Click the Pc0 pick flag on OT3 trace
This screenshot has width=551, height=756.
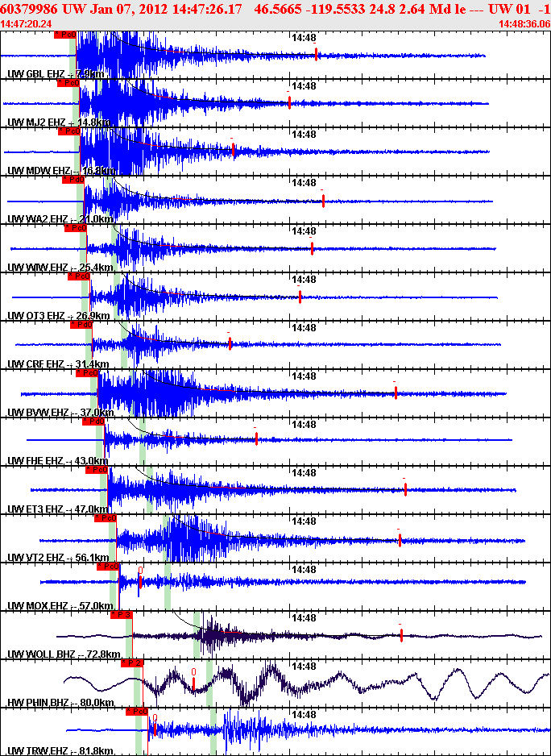(x=79, y=276)
